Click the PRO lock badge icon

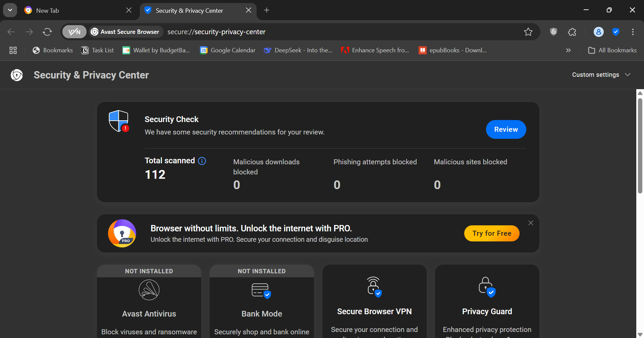pos(122,233)
